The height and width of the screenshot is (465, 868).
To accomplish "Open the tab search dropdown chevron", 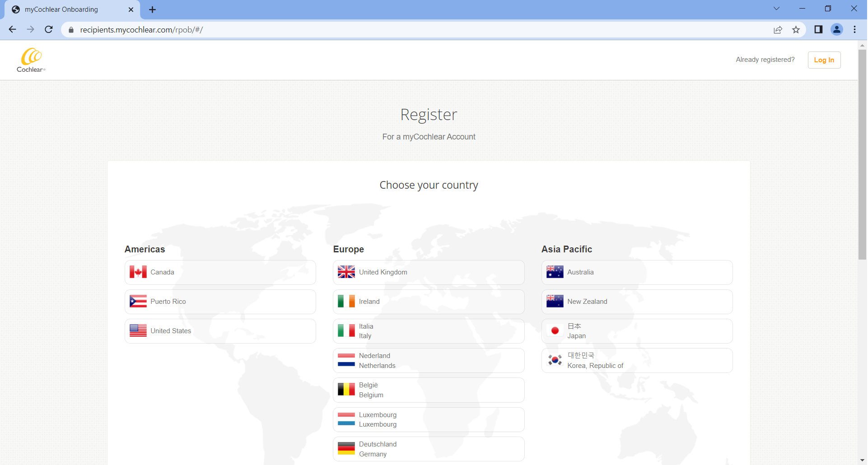I will (776, 8).
